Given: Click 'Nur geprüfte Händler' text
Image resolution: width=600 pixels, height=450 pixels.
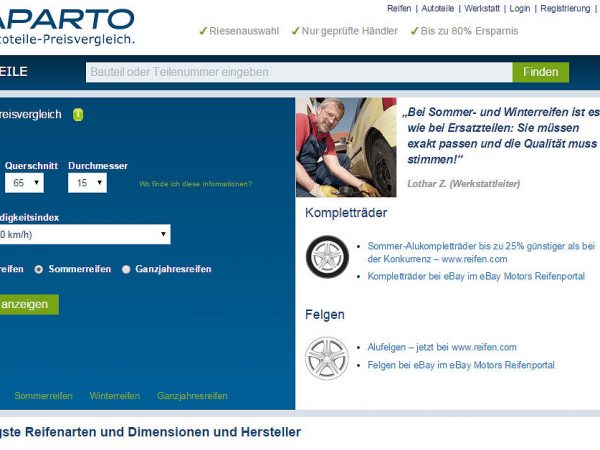Looking at the screenshot, I should pyautogui.click(x=345, y=31).
